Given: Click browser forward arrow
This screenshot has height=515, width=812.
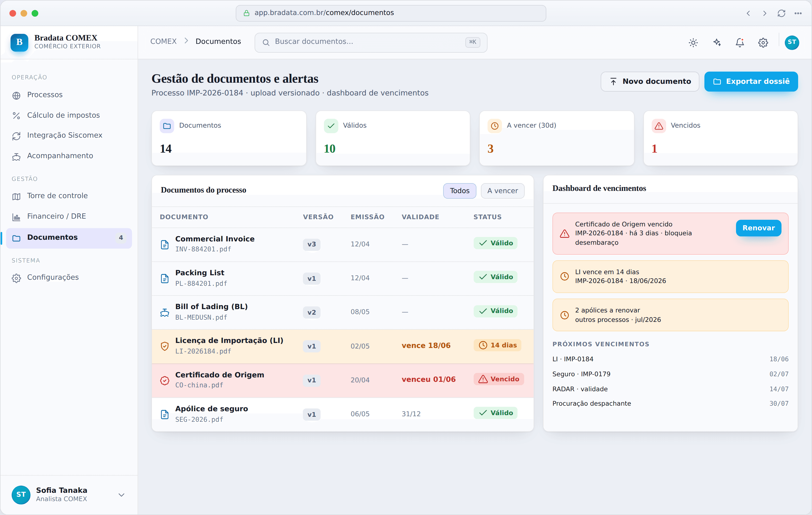Looking at the screenshot, I should point(765,13).
